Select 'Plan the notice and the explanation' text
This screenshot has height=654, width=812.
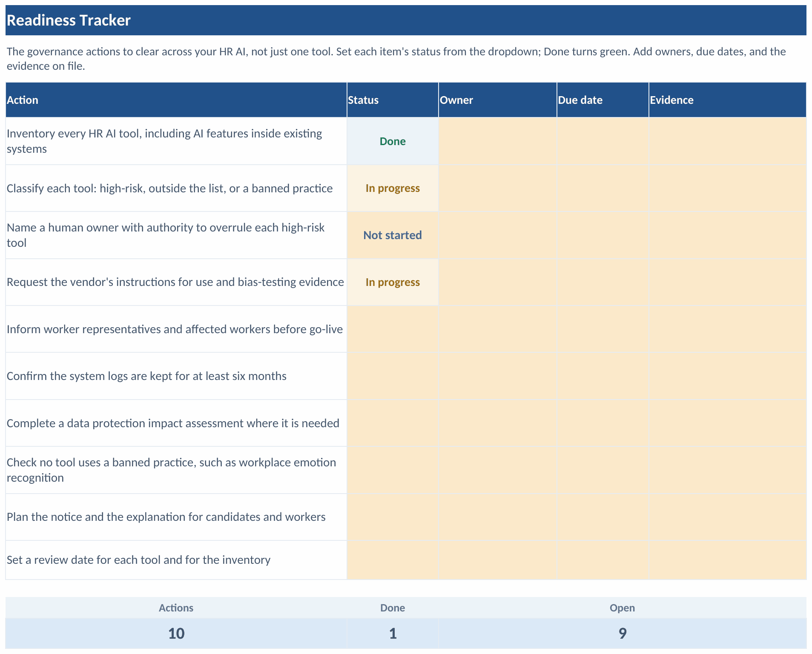[x=166, y=517]
